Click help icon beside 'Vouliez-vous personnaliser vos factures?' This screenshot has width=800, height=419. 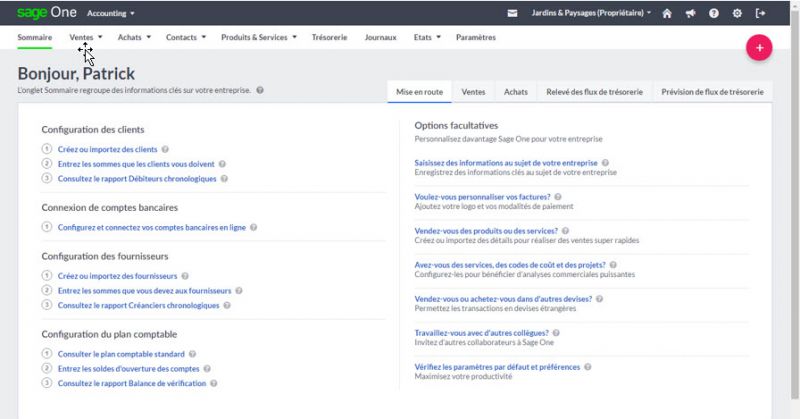[557, 197]
